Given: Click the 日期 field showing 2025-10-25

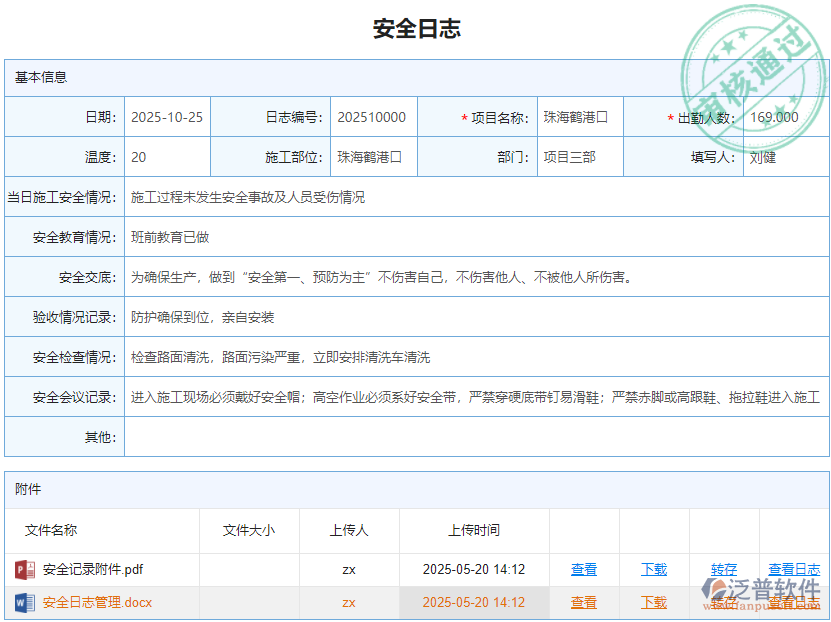Looking at the screenshot, I should pos(166,116).
